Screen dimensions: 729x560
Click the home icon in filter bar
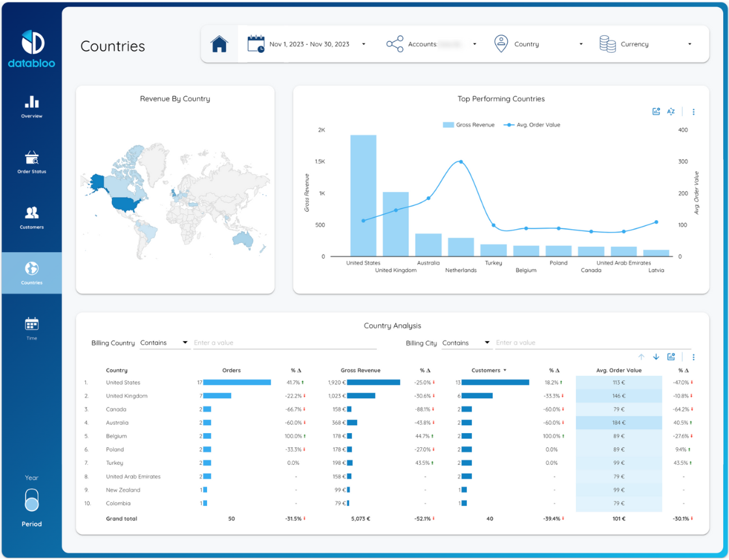click(x=219, y=44)
